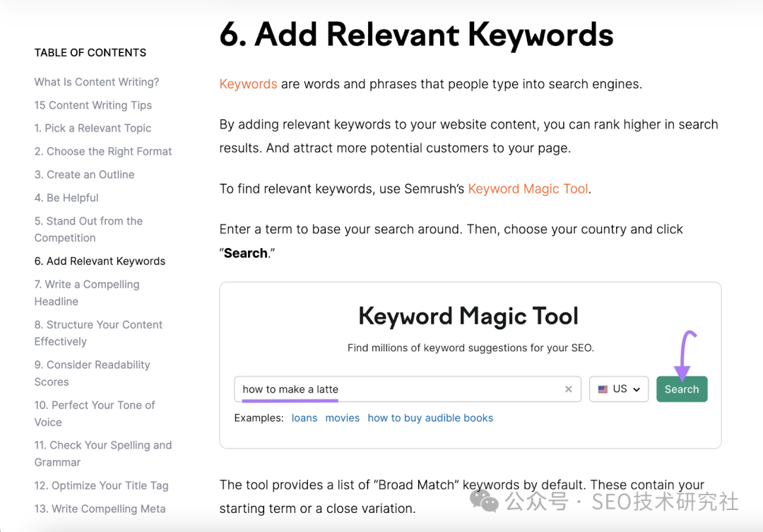Click the US flag icon
Screen dimensions: 763x532
(x=603, y=389)
